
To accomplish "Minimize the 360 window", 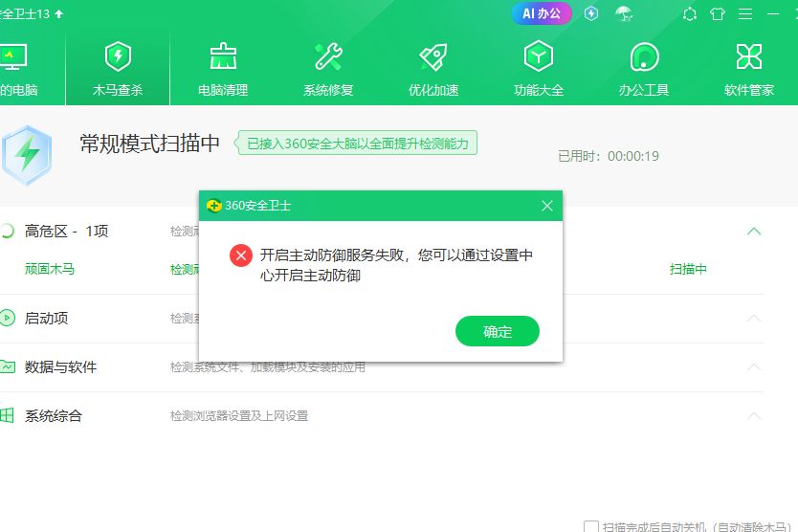I will pyautogui.click(x=773, y=13).
